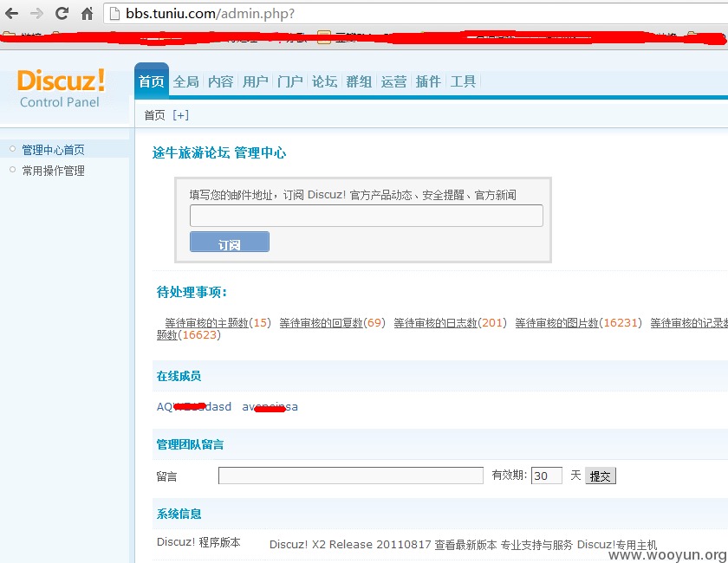Reload the page with refresh icon

(62, 14)
